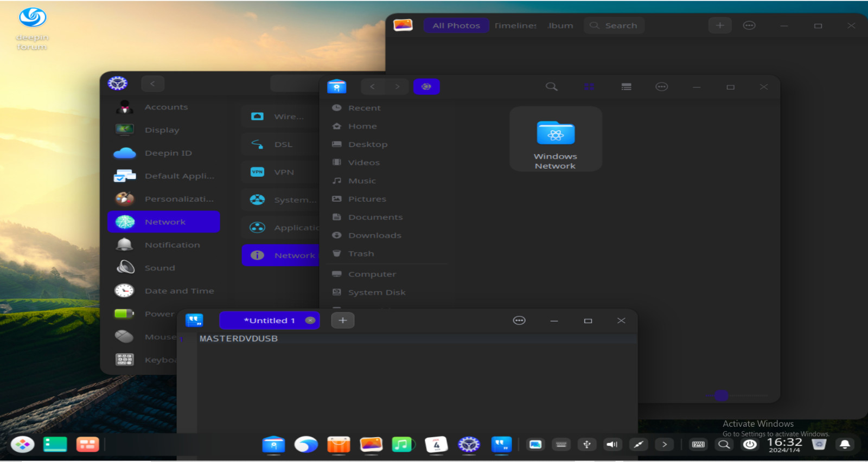
Task: Select Personalizati... in Control Center
Action: [164, 199]
